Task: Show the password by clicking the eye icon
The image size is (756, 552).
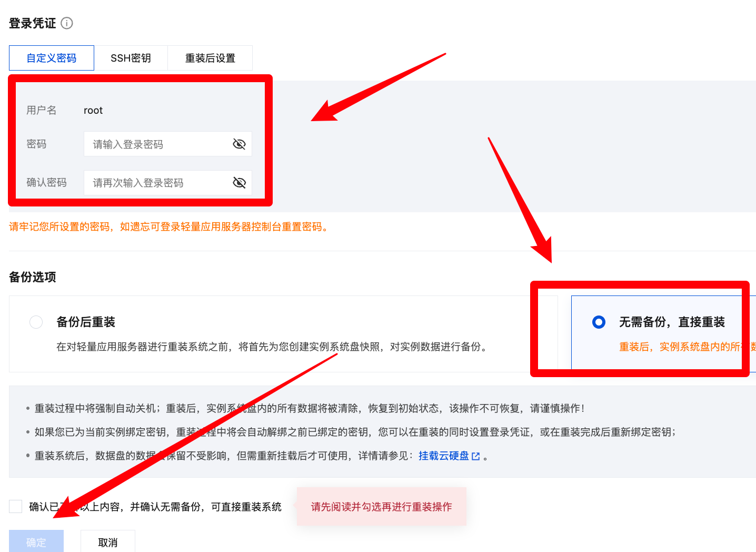Action: pyautogui.click(x=239, y=144)
